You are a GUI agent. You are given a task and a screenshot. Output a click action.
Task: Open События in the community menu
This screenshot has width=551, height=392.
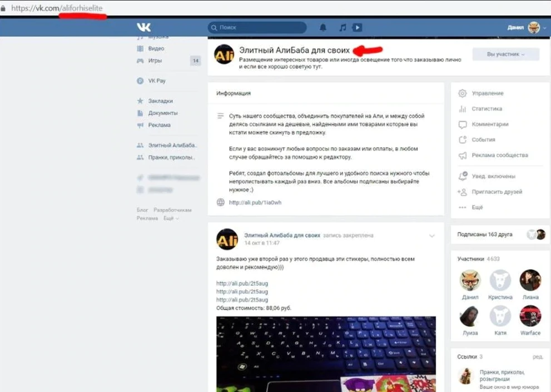483,140
